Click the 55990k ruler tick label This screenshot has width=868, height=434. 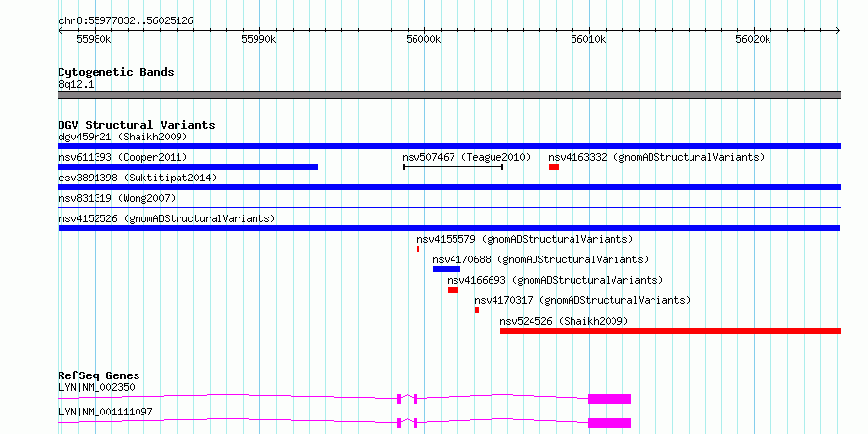point(259,40)
